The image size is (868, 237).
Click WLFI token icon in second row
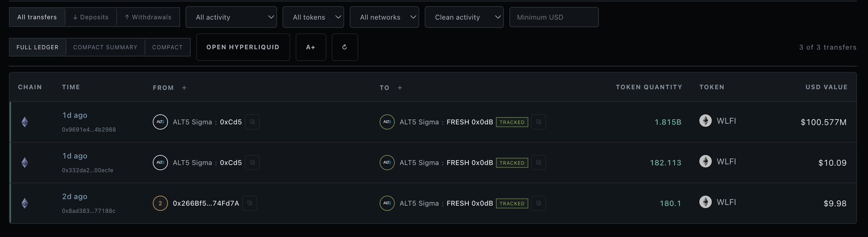tap(705, 162)
